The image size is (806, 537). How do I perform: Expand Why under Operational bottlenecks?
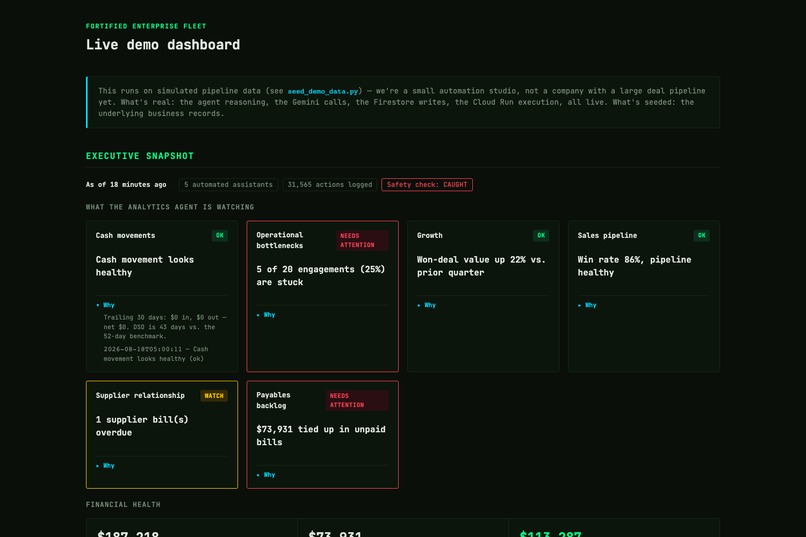(x=266, y=315)
